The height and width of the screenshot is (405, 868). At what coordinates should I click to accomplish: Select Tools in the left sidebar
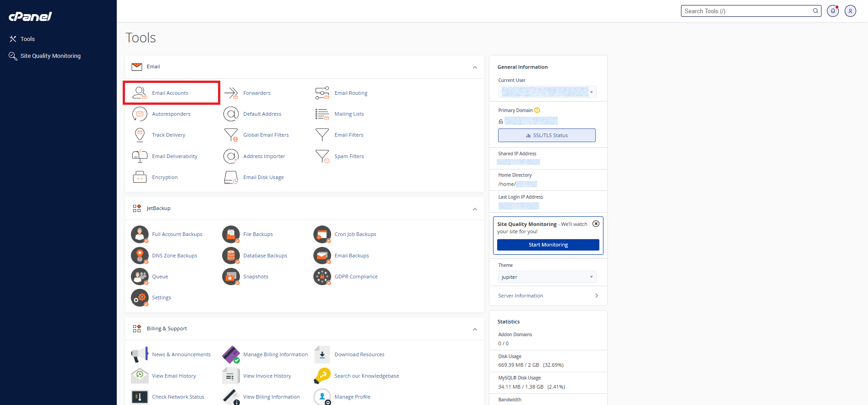(27, 39)
